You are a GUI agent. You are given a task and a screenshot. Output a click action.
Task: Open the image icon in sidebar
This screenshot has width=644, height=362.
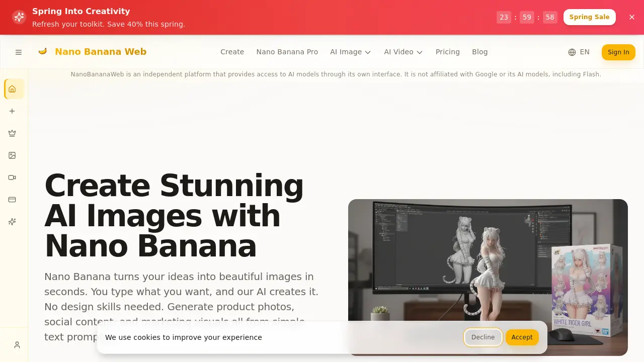click(12, 155)
